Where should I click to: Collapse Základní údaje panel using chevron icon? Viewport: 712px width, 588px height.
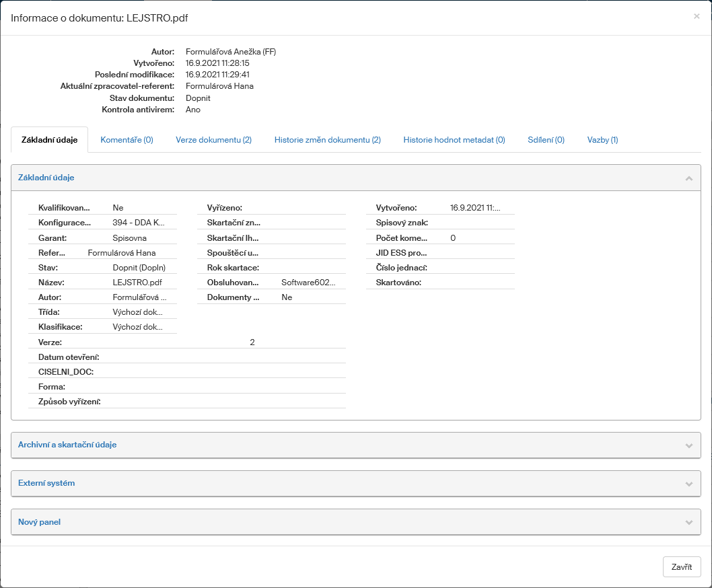point(688,178)
